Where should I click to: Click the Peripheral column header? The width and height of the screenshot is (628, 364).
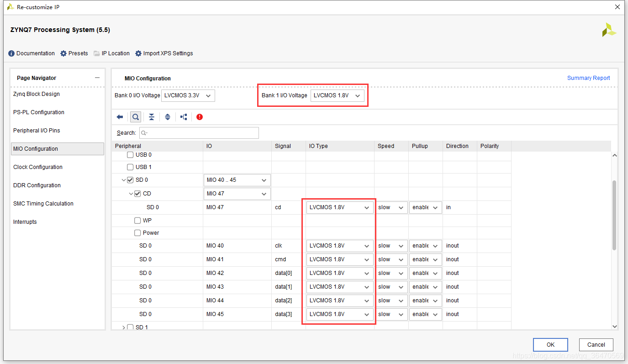click(x=158, y=146)
